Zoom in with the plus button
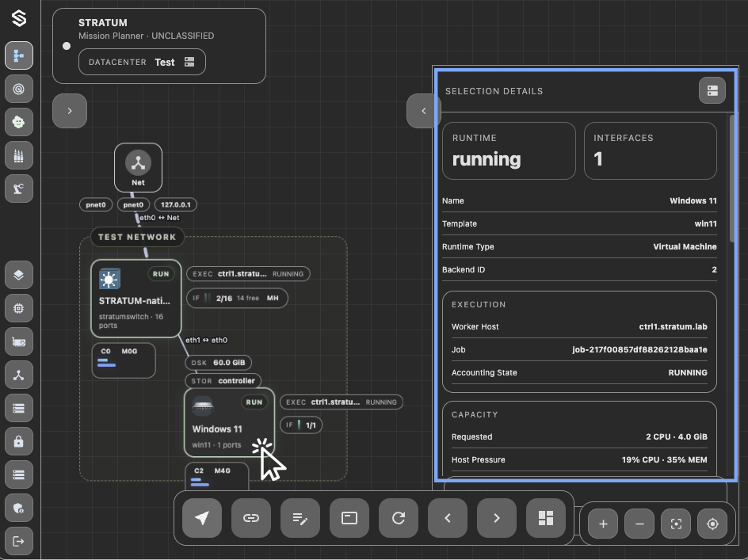 (603, 524)
